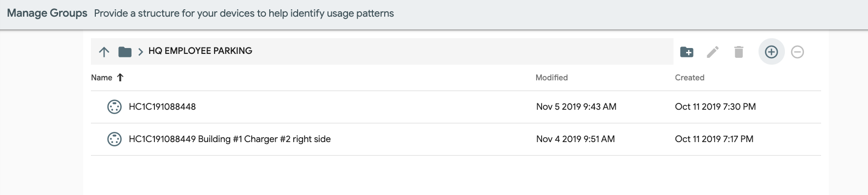This screenshot has width=868, height=195.
Task: Delete group using the trash icon
Action: (x=738, y=51)
